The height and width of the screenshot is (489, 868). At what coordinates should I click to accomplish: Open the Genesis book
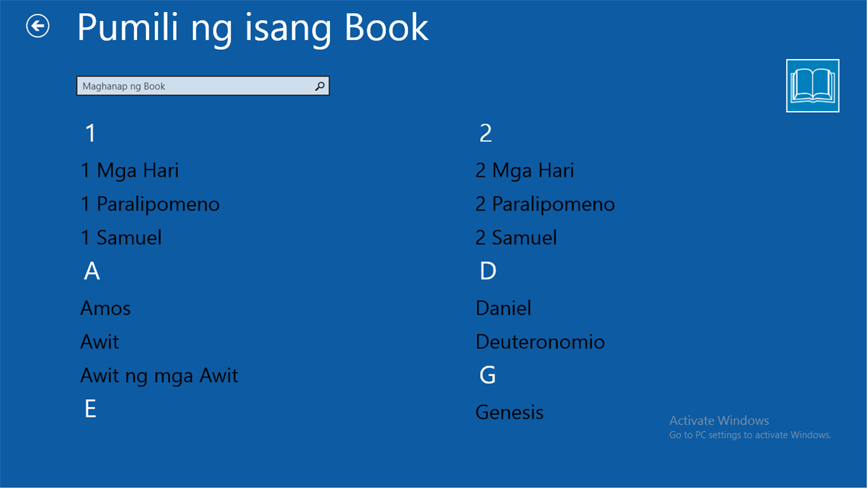tap(509, 412)
